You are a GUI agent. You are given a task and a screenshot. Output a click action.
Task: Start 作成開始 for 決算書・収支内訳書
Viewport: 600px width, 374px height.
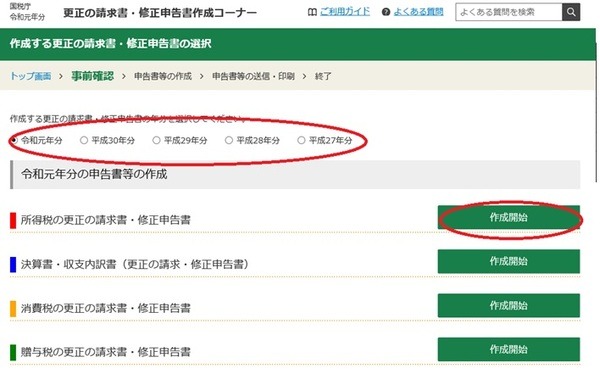[509, 261]
